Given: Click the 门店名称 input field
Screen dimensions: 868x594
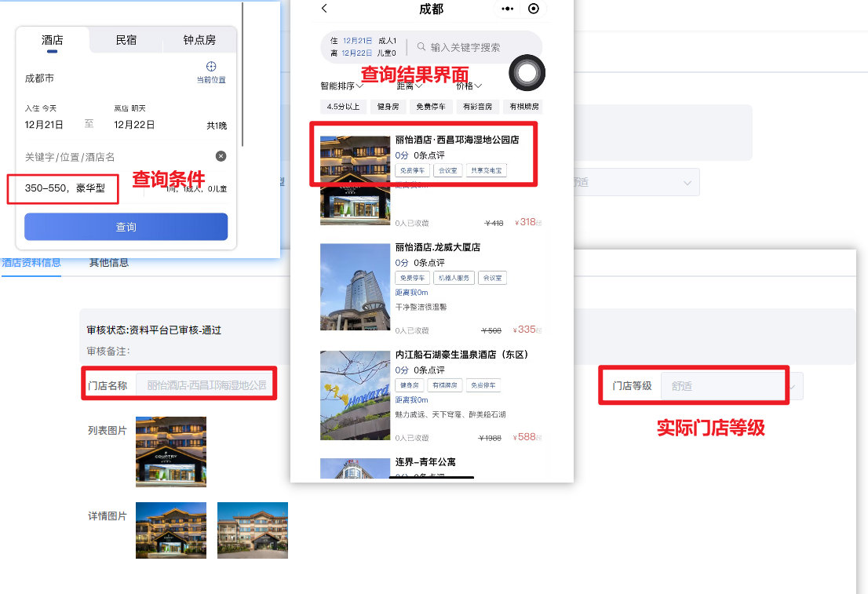Looking at the screenshot, I should [206, 385].
